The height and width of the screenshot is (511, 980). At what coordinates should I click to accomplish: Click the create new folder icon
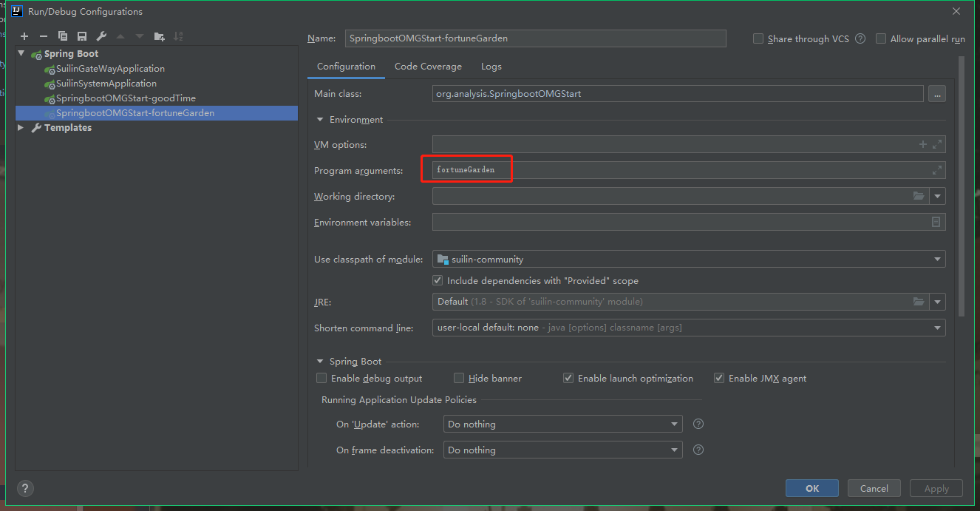point(159,36)
